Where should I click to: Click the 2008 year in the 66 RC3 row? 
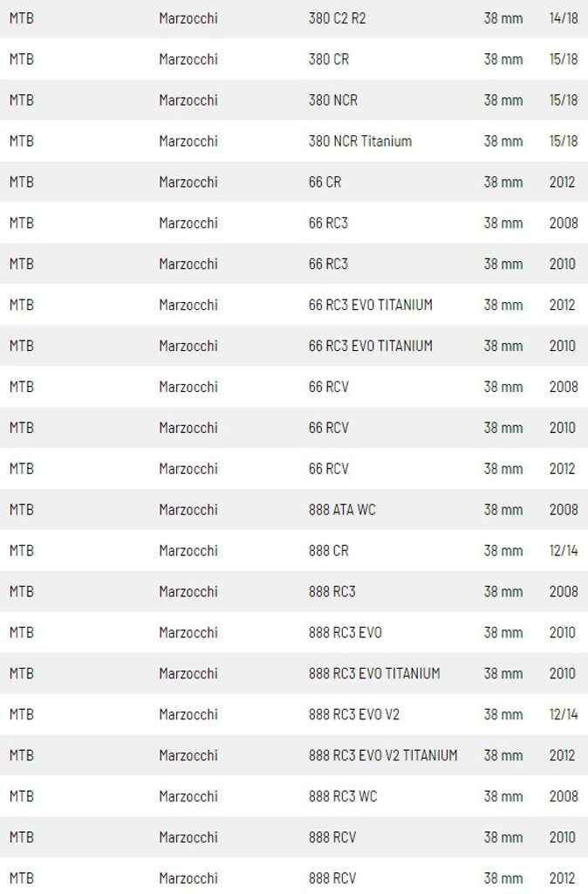[563, 223]
